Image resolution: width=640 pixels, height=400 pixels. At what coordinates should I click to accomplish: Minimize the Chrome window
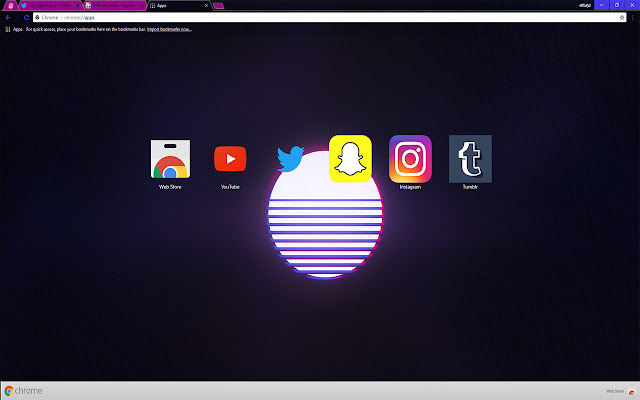[601, 5]
